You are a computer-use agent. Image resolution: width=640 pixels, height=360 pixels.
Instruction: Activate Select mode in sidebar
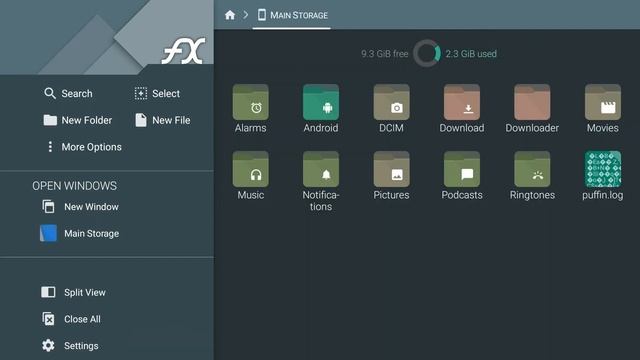coord(157,93)
